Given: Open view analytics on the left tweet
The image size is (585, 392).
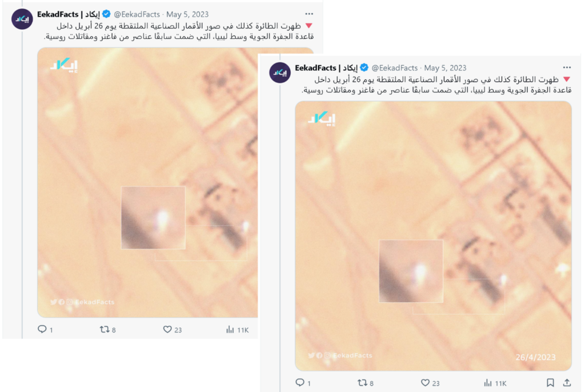Looking at the screenshot, I should tap(230, 329).
